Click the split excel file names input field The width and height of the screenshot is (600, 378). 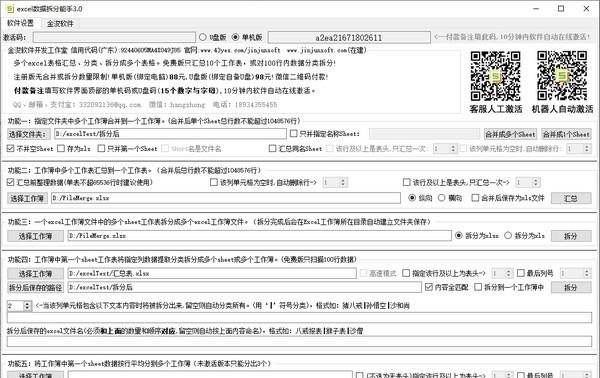coord(299,341)
